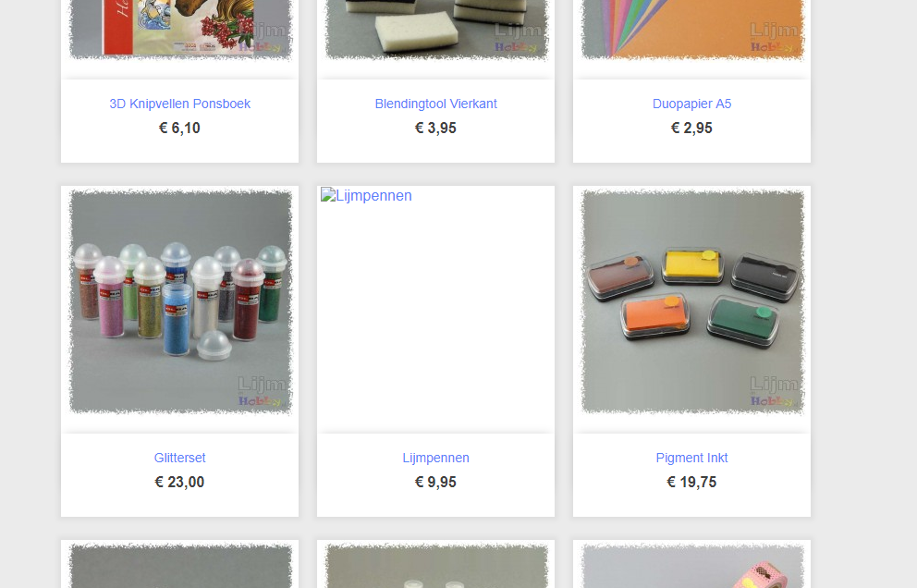Click the Glitterset product title

(179, 459)
